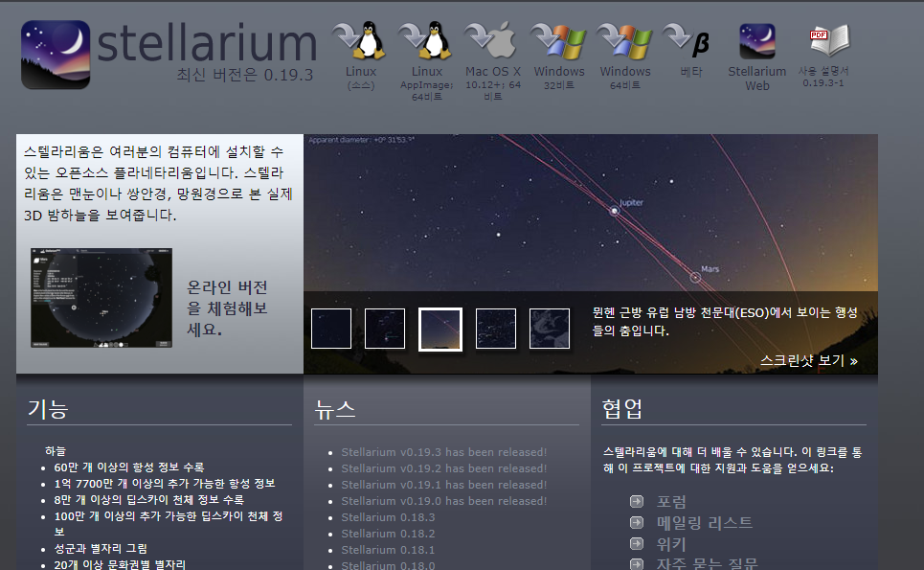Click 60만 개 이상의 항성 정보 수록
Screen dimensions: 924x570
[129, 467]
